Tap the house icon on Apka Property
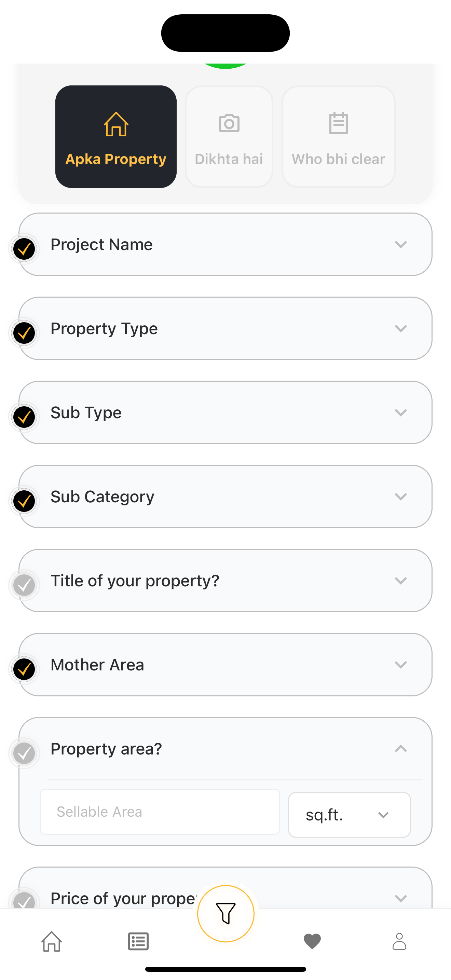 [x=116, y=124]
